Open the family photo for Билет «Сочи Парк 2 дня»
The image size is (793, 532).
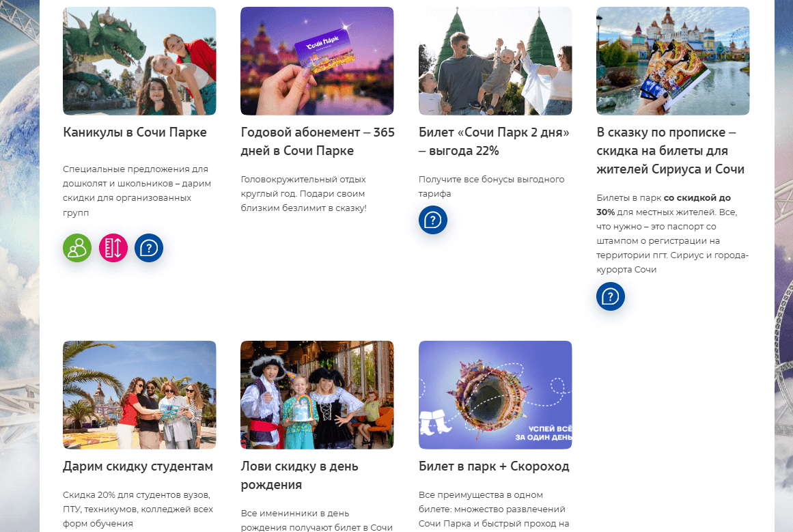click(495, 61)
